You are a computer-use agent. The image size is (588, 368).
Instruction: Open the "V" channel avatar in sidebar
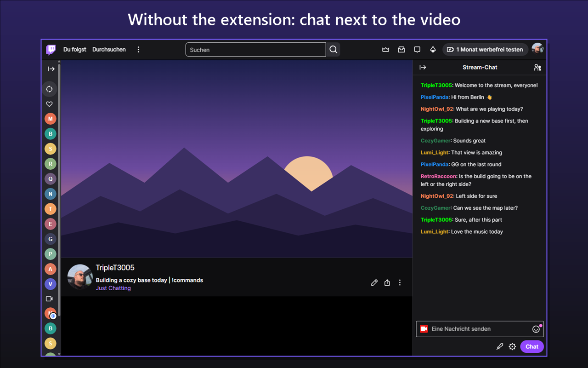[x=51, y=284]
